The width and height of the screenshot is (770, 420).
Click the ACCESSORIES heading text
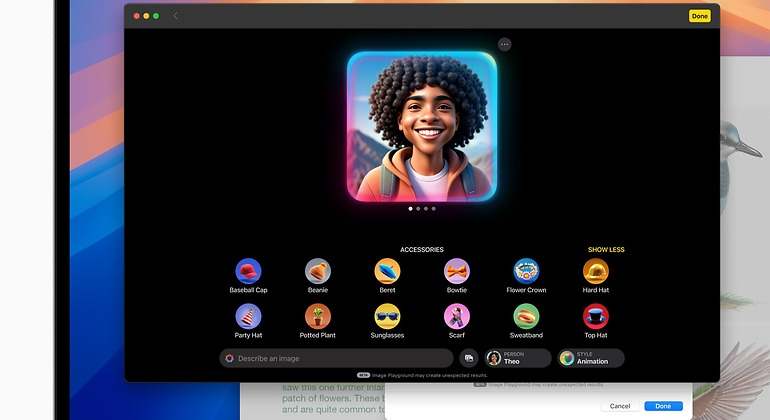422,250
